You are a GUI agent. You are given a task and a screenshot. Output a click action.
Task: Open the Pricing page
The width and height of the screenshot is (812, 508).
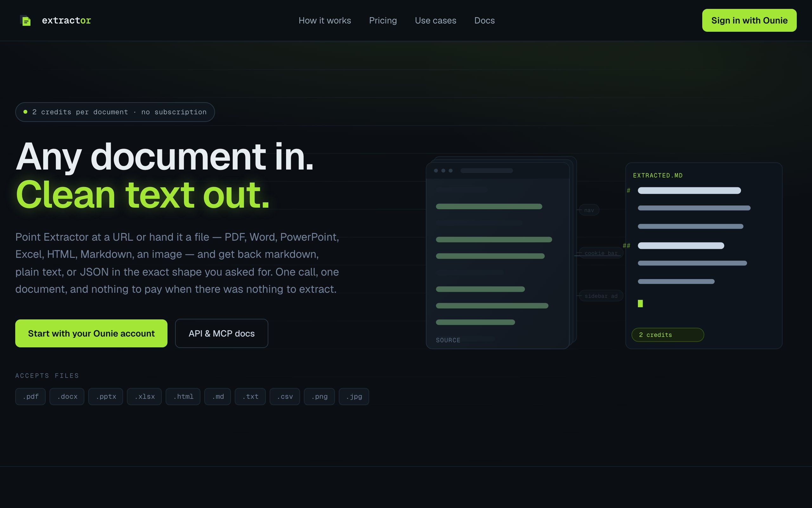pos(383,21)
